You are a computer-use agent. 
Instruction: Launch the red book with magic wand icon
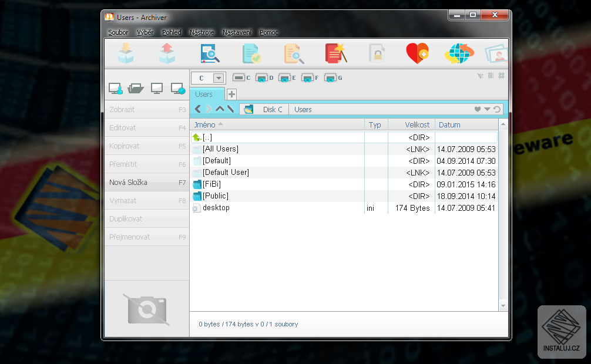click(336, 53)
